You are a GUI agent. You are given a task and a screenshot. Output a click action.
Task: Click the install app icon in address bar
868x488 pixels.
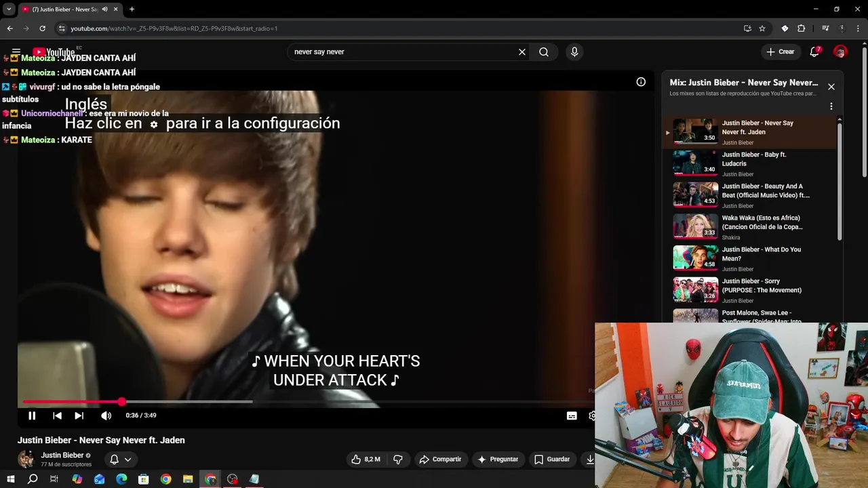747,28
